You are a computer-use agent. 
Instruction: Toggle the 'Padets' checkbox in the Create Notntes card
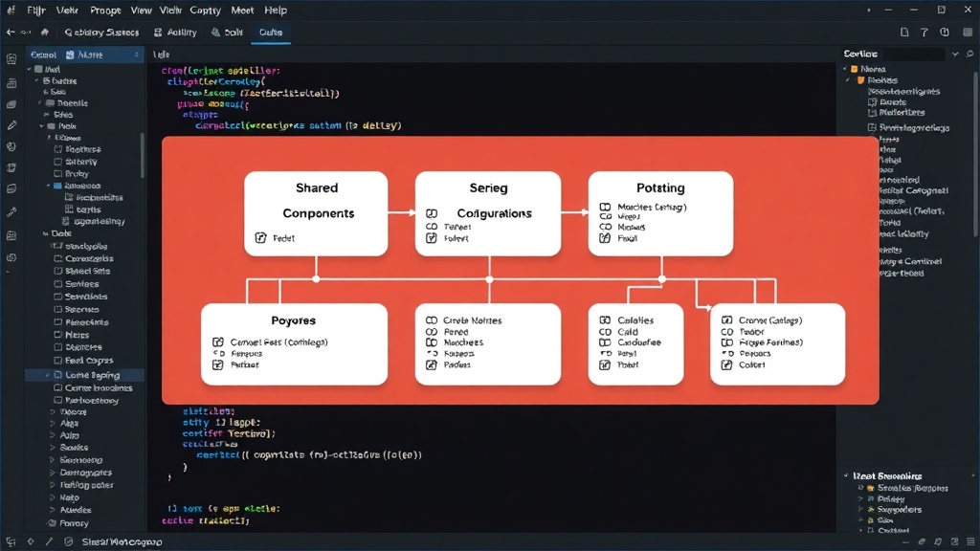point(432,364)
